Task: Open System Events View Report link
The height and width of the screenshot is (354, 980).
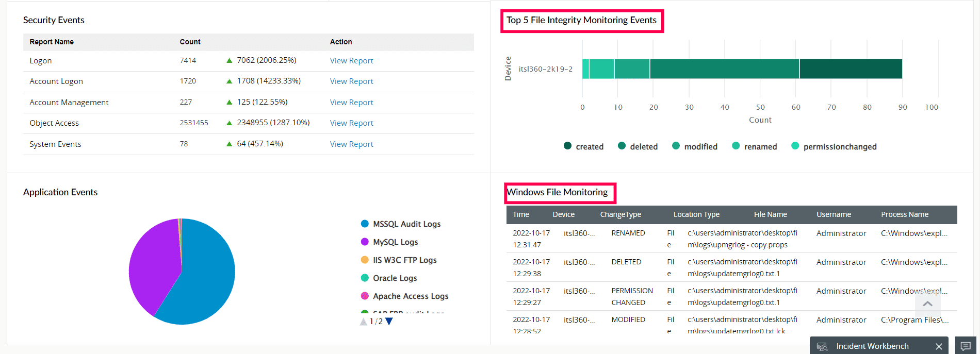Action: [351, 144]
